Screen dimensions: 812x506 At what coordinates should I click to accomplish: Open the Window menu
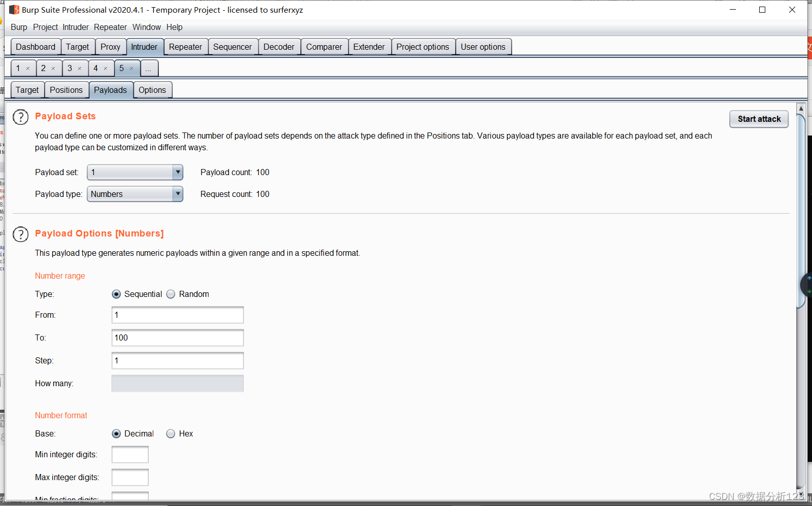147,27
